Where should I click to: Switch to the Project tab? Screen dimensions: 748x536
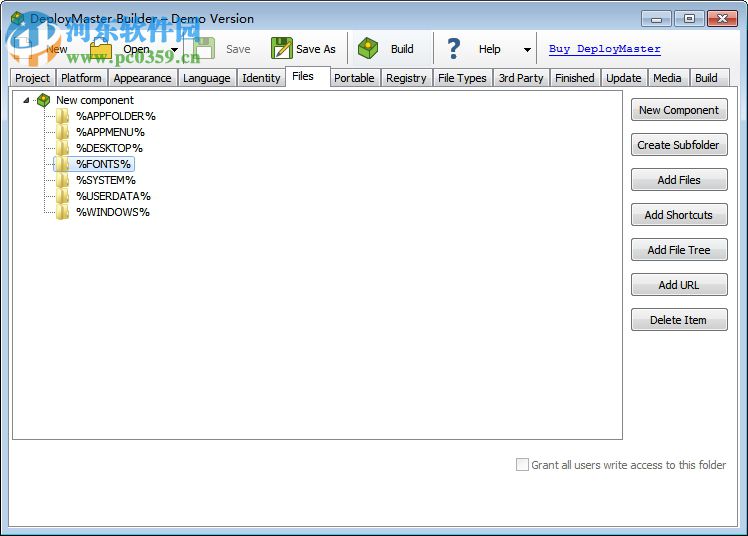32,78
